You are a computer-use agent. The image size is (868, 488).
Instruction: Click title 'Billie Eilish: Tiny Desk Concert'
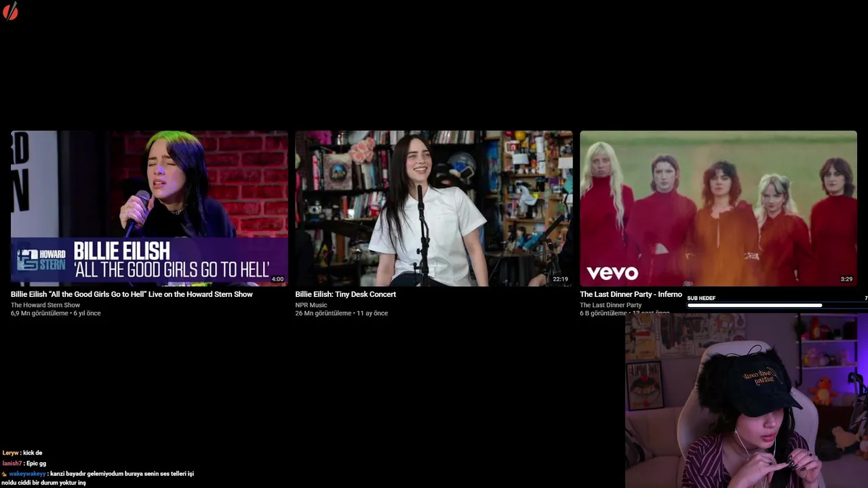coord(345,294)
